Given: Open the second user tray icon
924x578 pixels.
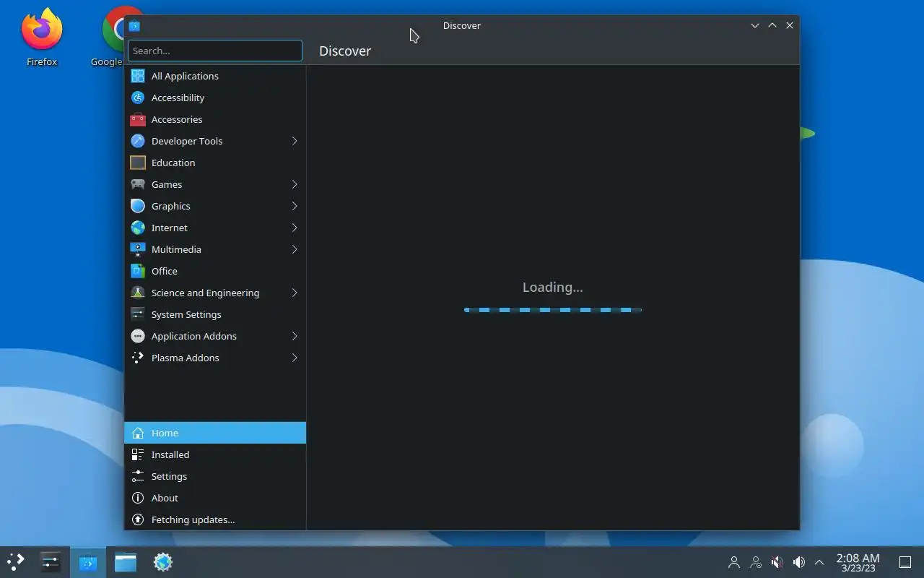Looking at the screenshot, I should click(x=756, y=562).
